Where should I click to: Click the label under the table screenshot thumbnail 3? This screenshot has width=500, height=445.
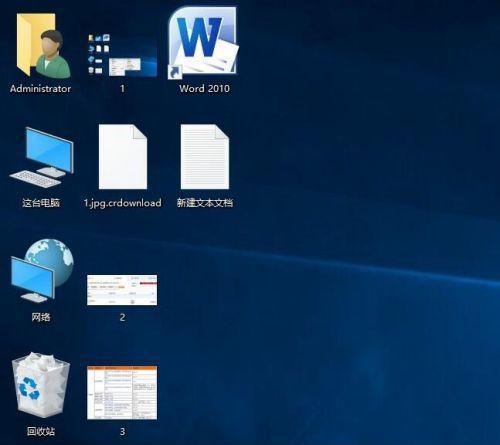(122, 432)
